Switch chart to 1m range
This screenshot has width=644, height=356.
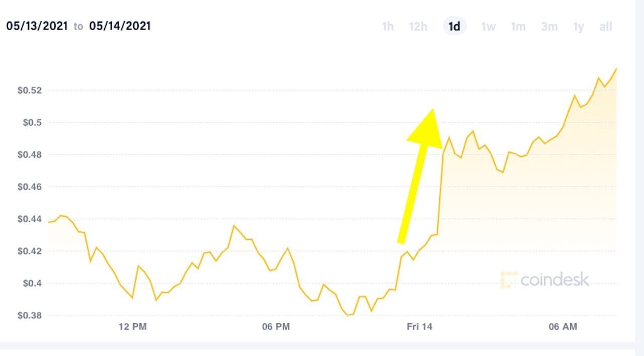click(518, 27)
